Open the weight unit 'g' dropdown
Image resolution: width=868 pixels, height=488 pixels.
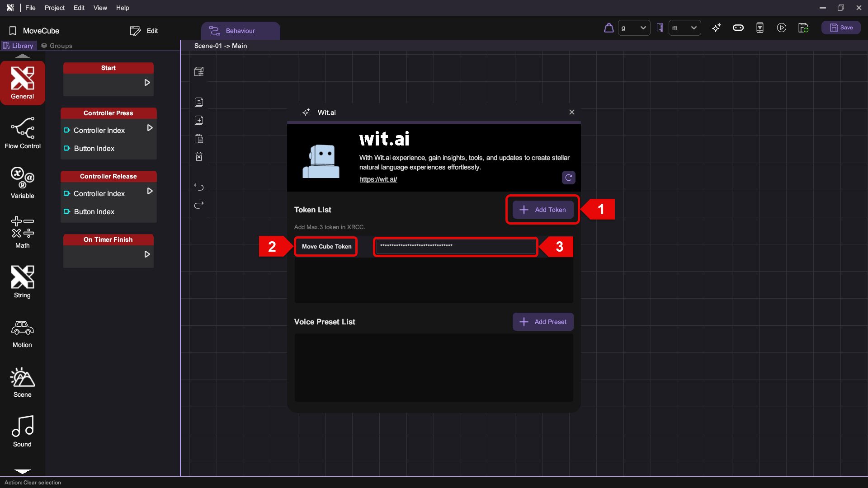[634, 28]
